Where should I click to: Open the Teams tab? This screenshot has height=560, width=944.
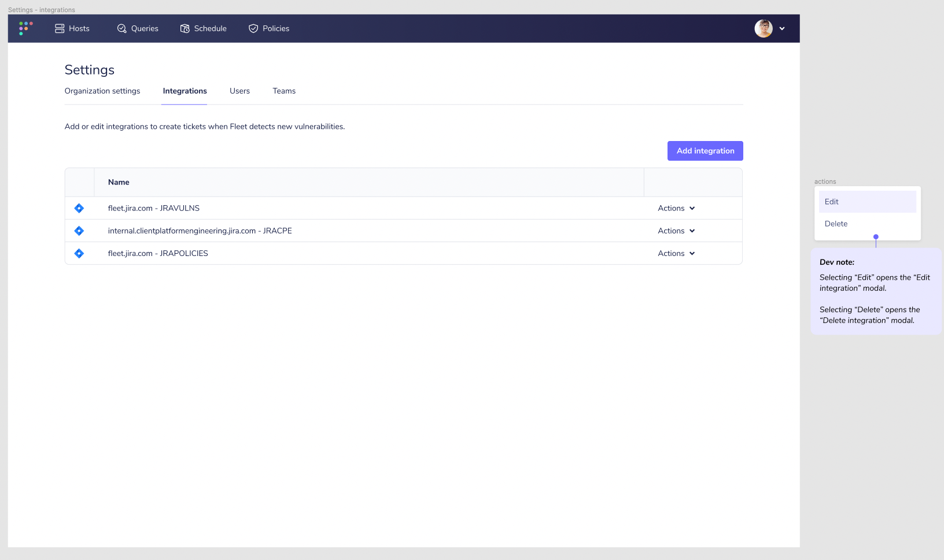pyautogui.click(x=284, y=91)
